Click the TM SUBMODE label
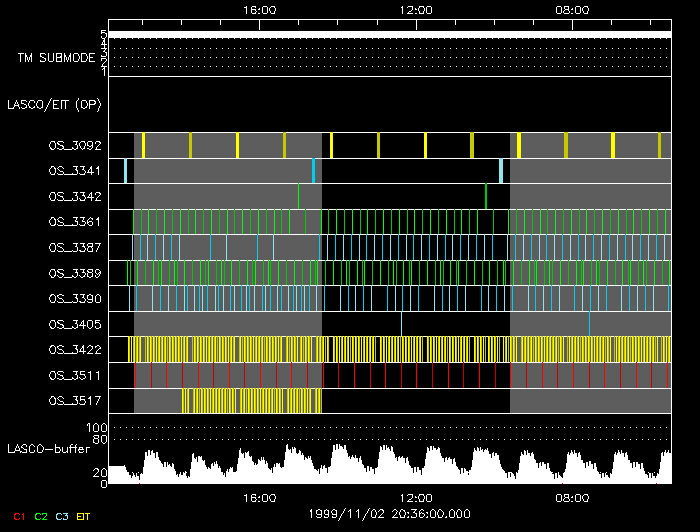 point(56,58)
